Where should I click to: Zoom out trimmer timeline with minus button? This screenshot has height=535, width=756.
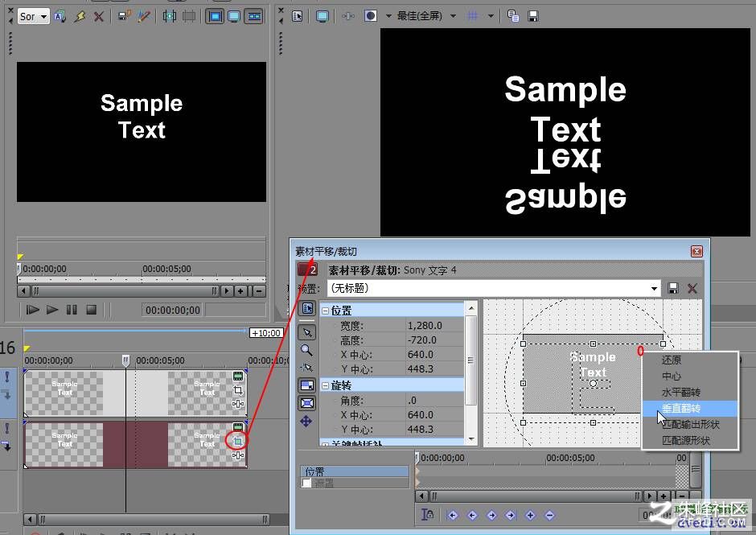(x=259, y=291)
